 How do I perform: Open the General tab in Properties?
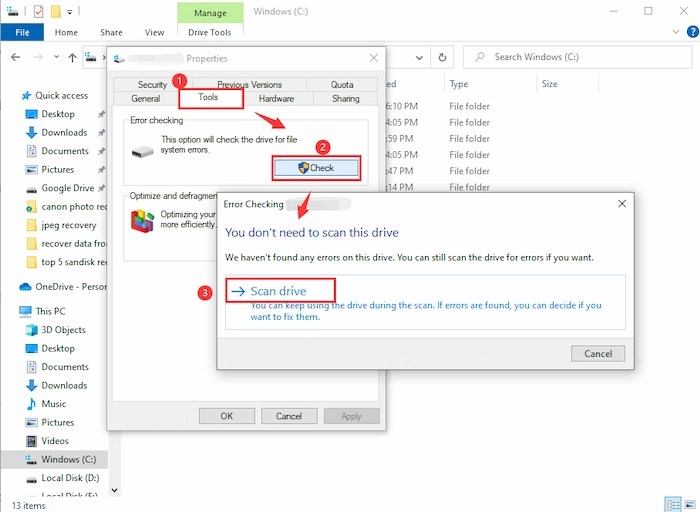tap(146, 98)
